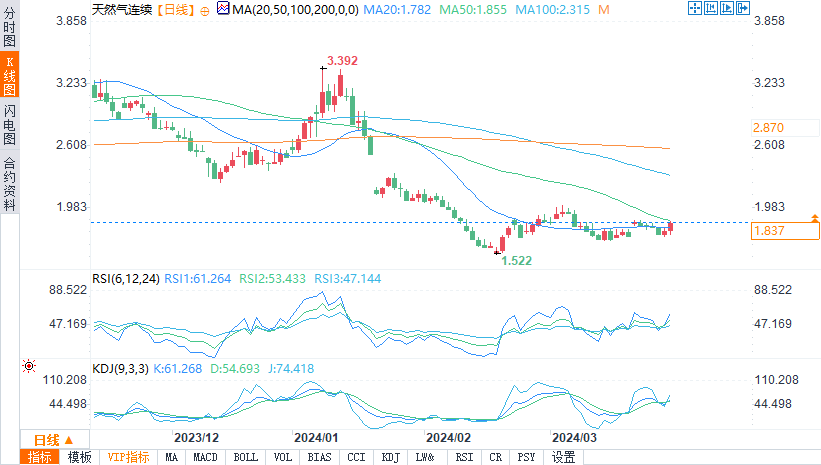821x465 pixels.
Task: Click the 2024/02 date axis label
Action: [448, 438]
